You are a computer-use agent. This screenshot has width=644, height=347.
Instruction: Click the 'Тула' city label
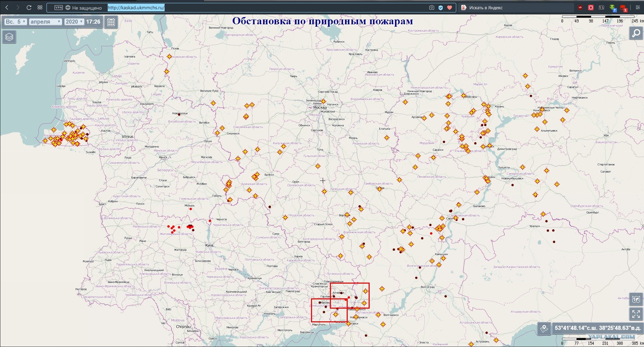[x=320, y=150]
